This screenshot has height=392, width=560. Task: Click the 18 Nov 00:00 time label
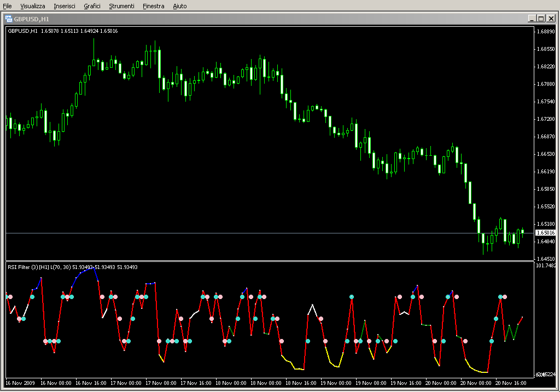(x=231, y=383)
